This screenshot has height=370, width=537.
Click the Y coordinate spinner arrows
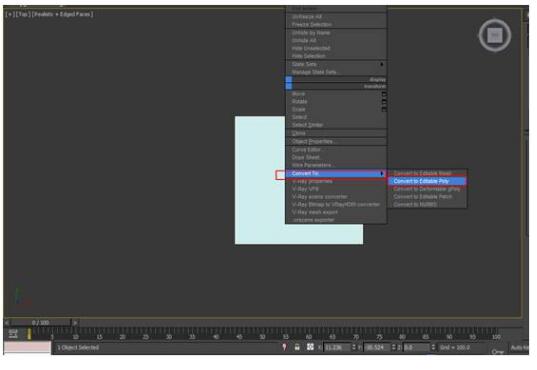point(394,347)
